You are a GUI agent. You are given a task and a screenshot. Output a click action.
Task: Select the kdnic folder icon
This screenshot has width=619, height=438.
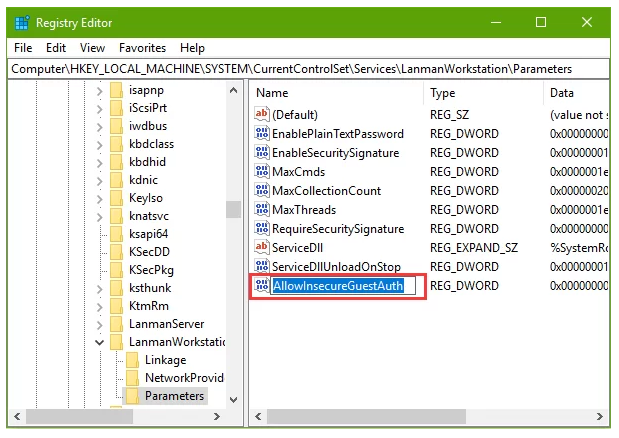click(116, 180)
